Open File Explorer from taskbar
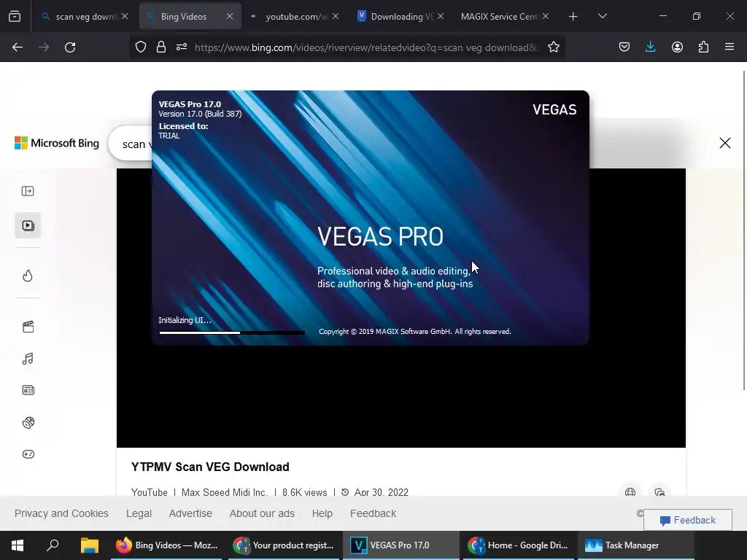The width and height of the screenshot is (747, 560). point(89,545)
